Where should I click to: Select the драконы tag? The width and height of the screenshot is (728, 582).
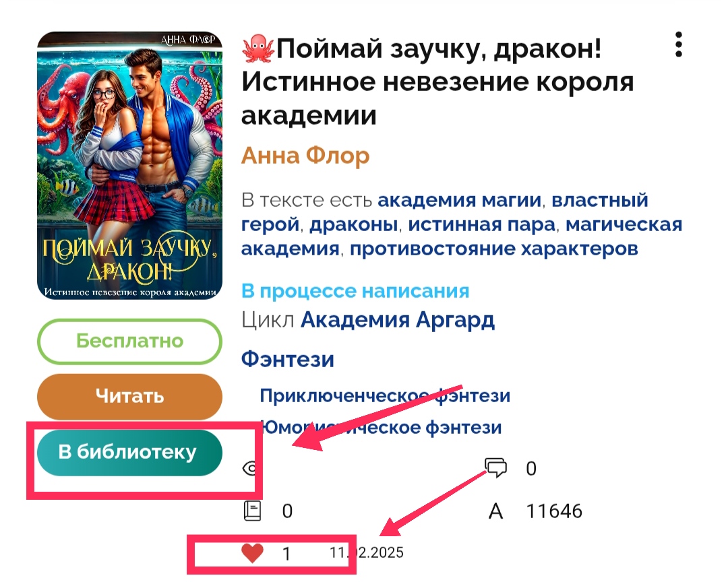[x=353, y=224]
